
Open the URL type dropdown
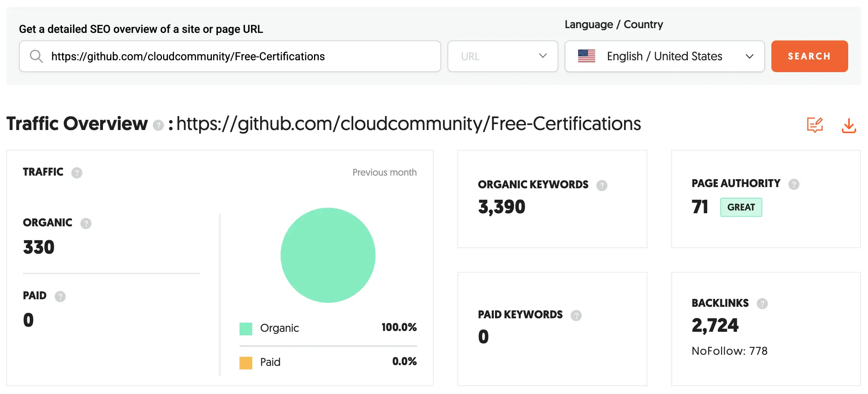[503, 56]
